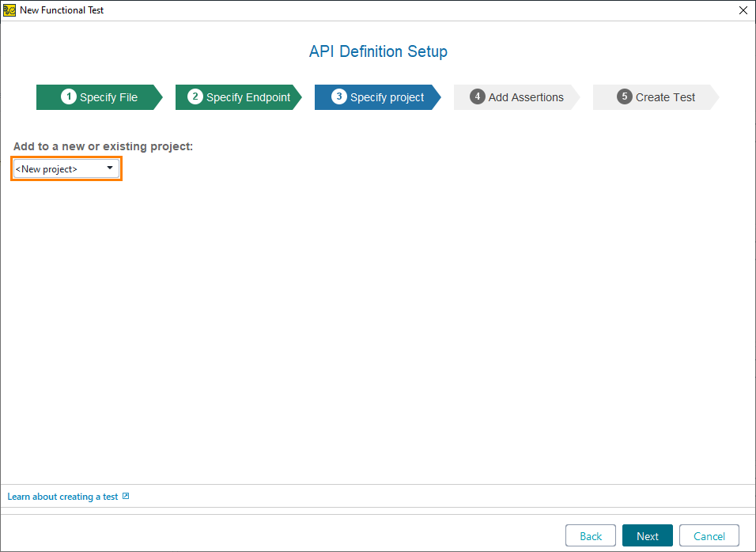Cancel the API Definition Setup wizard

click(x=709, y=536)
